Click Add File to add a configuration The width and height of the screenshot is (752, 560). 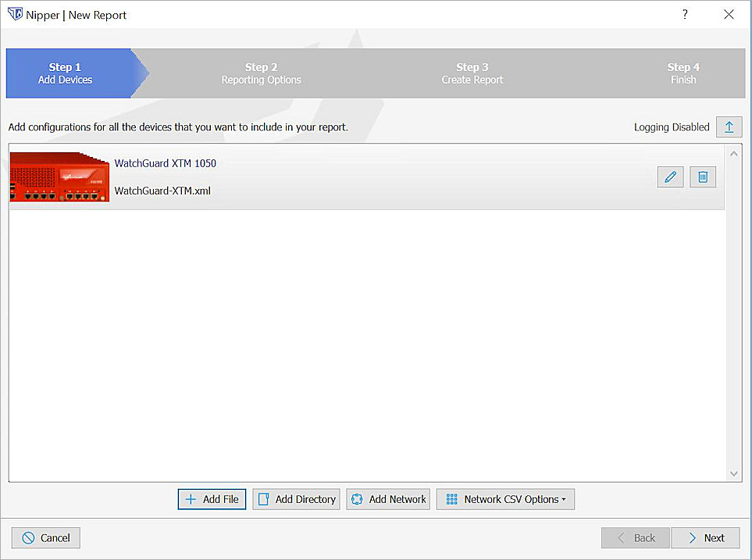click(x=212, y=499)
